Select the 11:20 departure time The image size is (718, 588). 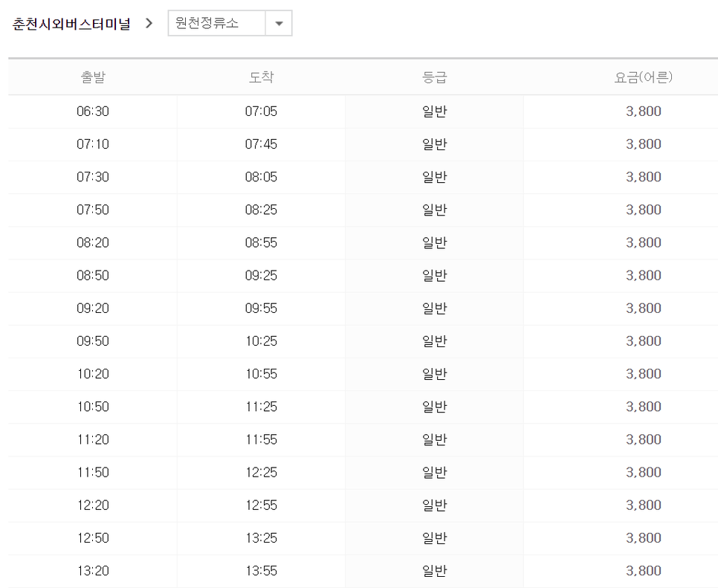93,439
